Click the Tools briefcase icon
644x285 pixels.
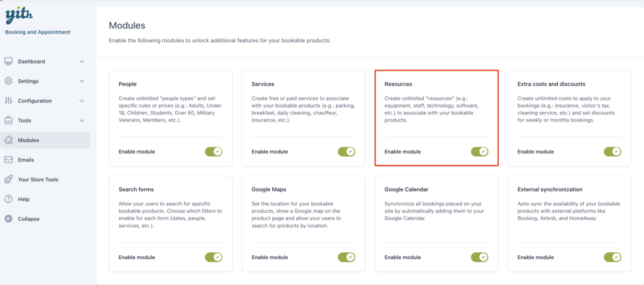click(x=8, y=120)
